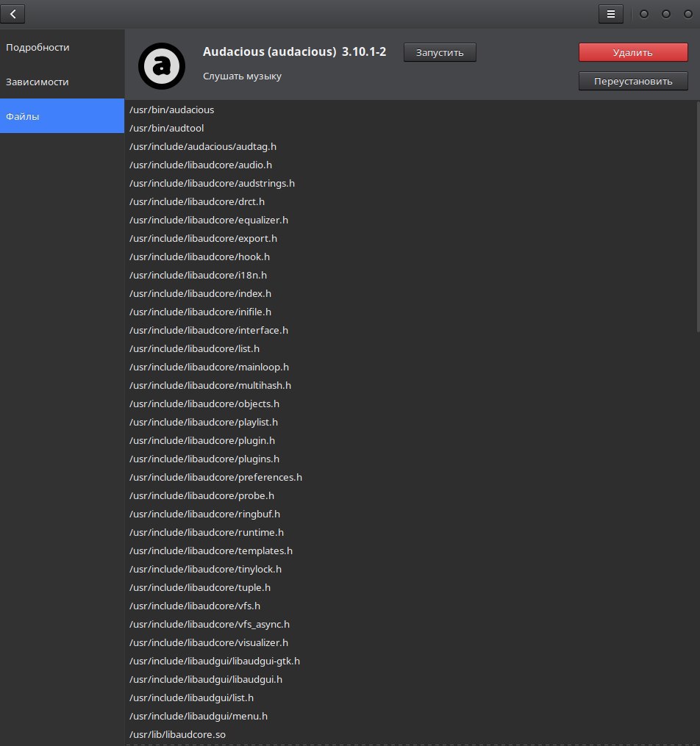This screenshot has height=746, width=700.
Task: Click the libaudcore/drct.h entry
Action: [197, 201]
